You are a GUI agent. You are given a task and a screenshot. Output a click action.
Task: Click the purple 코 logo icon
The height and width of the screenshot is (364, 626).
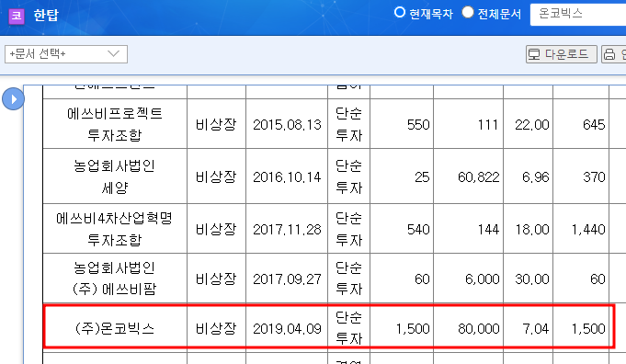click(17, 16)
